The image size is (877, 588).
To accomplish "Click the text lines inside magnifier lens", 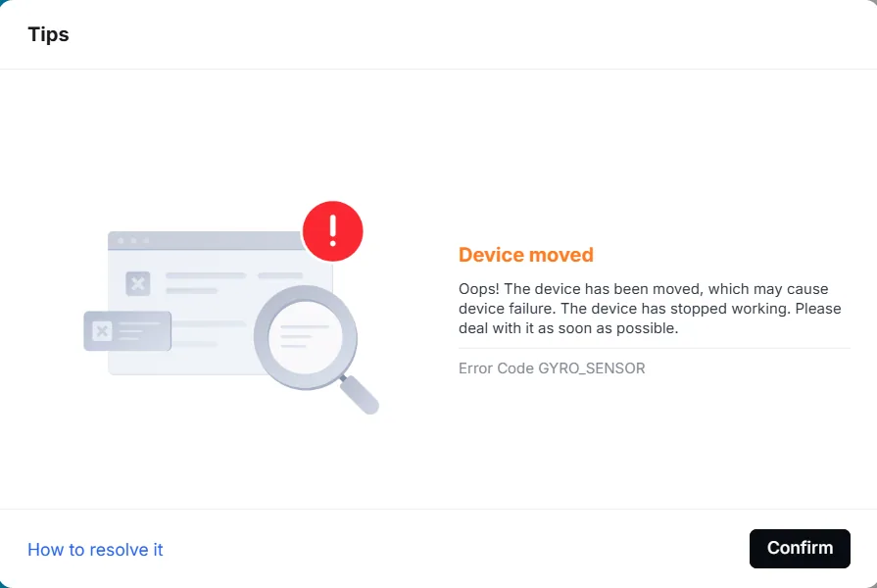I will 304,336.
